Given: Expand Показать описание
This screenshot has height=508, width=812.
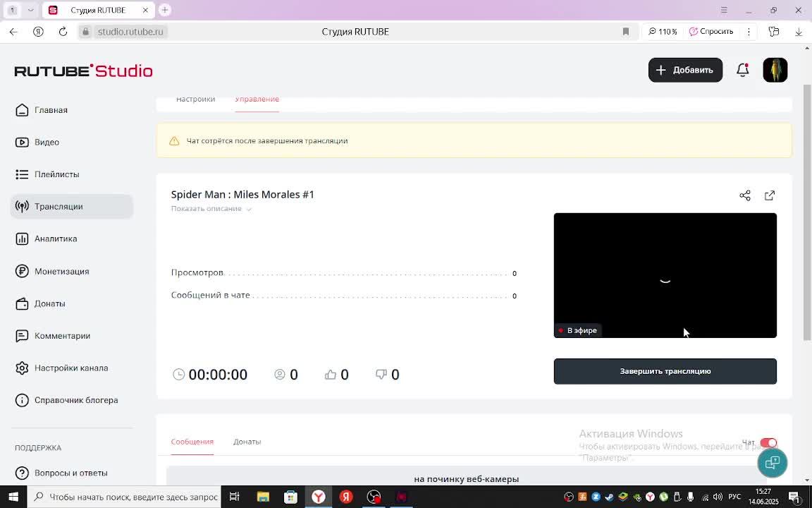Looking at the screenshot, I should point(211,208).
